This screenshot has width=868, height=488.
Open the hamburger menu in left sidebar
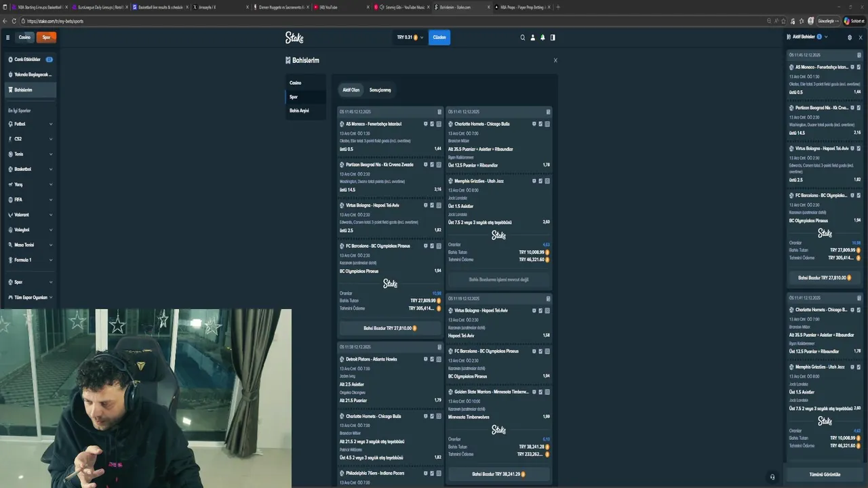pos(8,37)
